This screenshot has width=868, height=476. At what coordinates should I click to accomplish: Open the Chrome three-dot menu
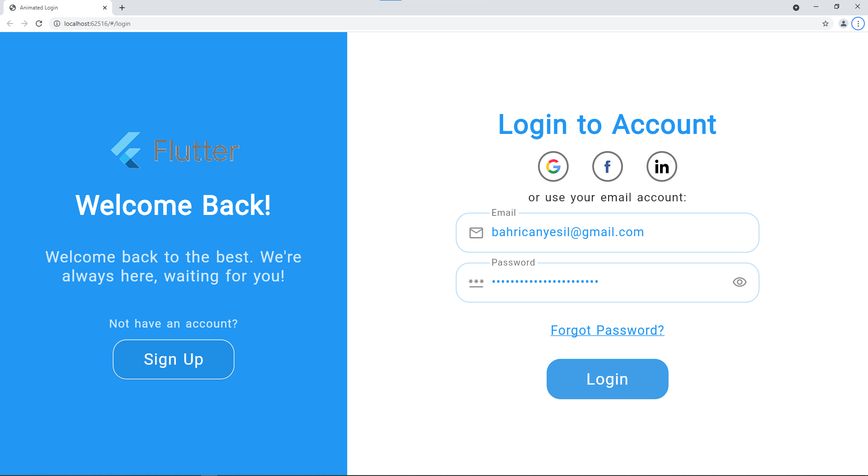click(x=858, y=24)
